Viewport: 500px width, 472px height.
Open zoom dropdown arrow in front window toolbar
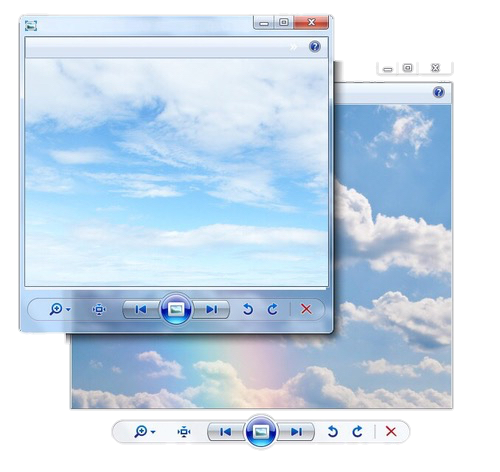(68, 310)
